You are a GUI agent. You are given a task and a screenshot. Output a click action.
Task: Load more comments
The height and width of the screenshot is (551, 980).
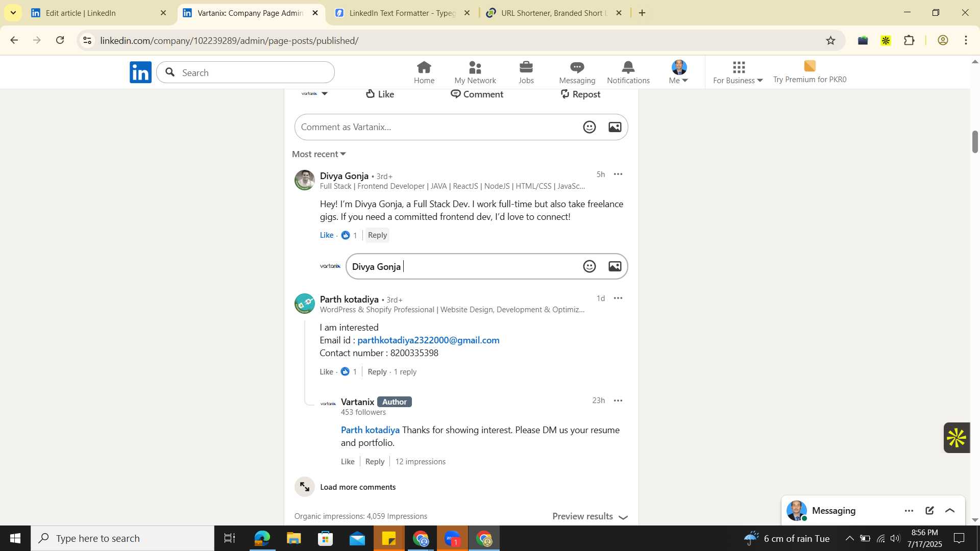(x=358, y=487)
